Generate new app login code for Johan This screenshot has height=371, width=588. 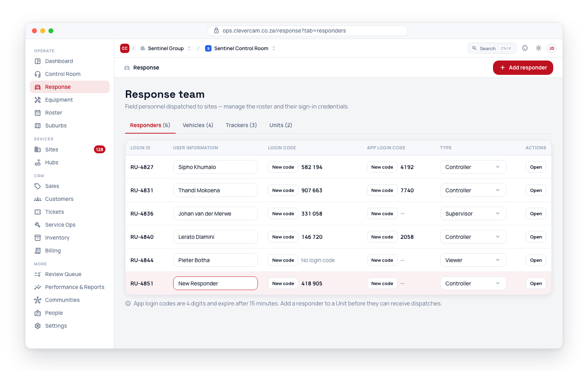(382, 213)
